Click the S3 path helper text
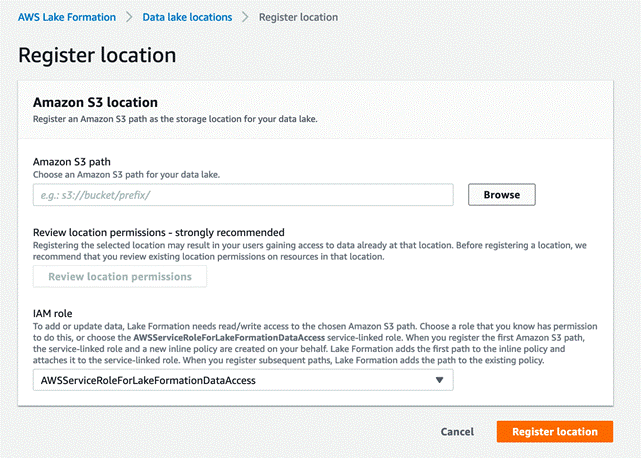641x458 pixels. (126, 174)
